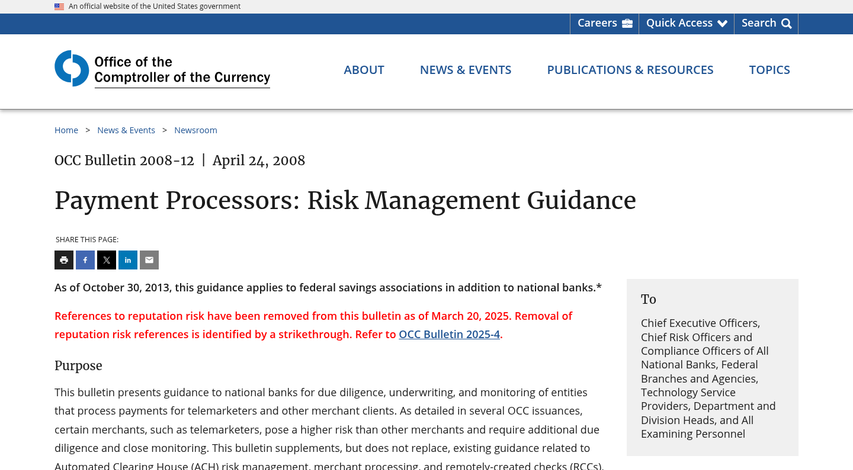This screenshot has height=470, width=853.
Task: Click the US flag icon
Action: [59, 7]
